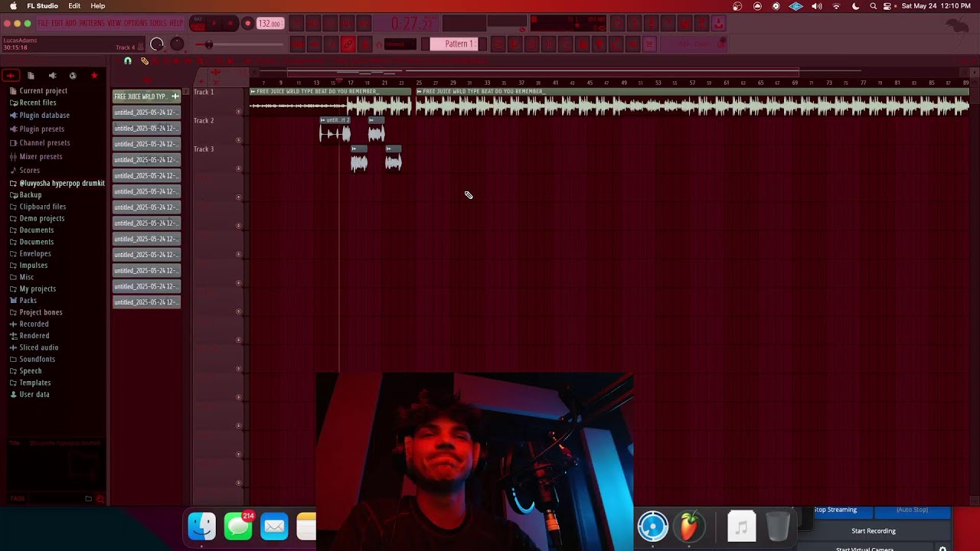Viewport: 980px width, 551px height.
Task: Open Mail app in the Dock
Action: coord(274,526)
